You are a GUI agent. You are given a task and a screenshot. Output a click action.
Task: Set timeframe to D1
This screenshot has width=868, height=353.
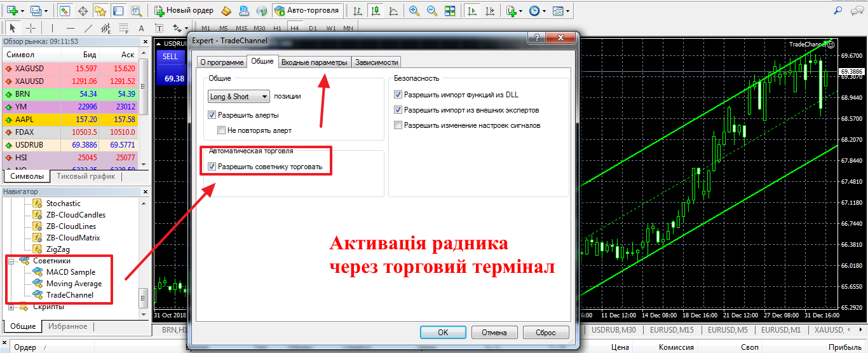[313, 29]
